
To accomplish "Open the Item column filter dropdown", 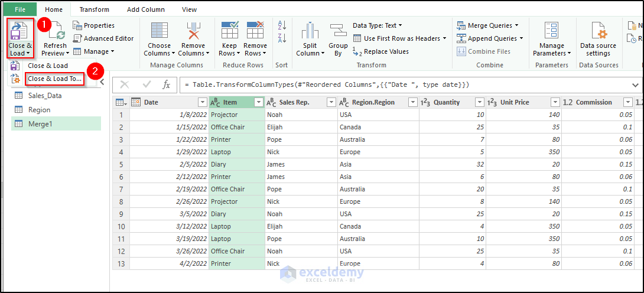I will point(259,102).
